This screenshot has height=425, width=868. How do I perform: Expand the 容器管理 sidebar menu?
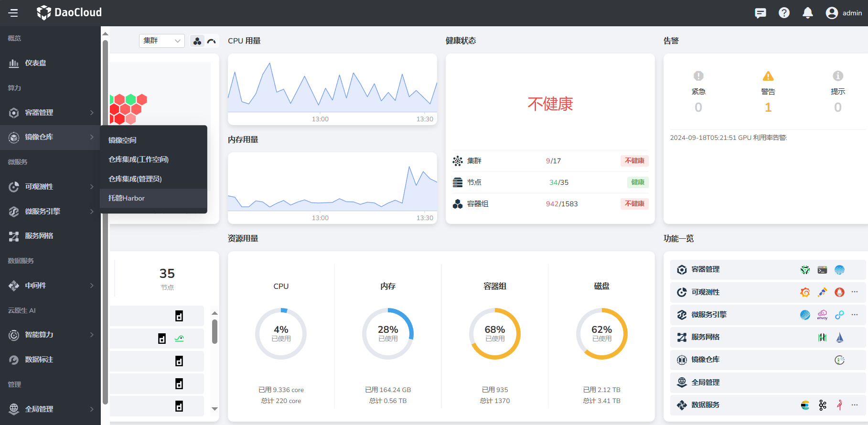tap(50, 113)
